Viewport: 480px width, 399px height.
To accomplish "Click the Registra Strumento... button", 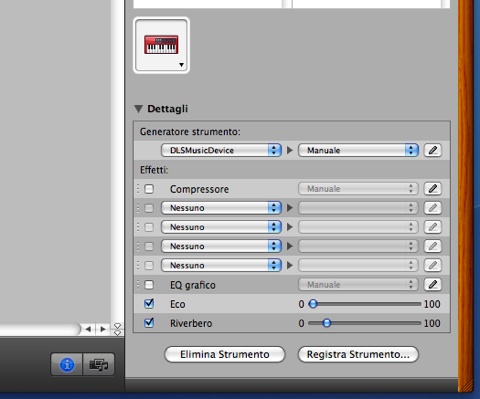I will coord(358,354).
